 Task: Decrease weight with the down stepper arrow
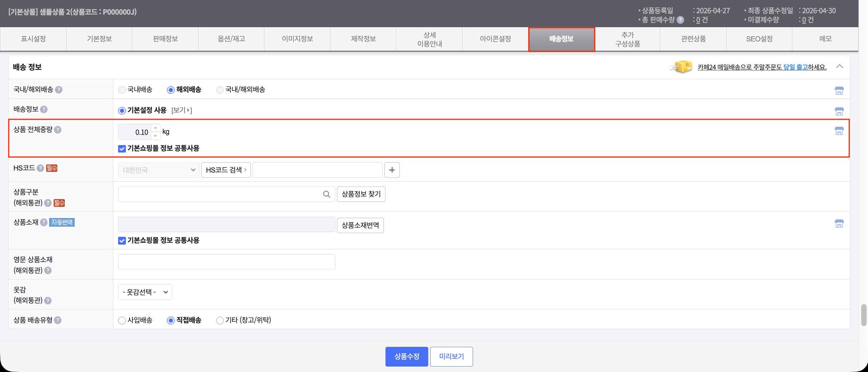(x=155, y=136)
